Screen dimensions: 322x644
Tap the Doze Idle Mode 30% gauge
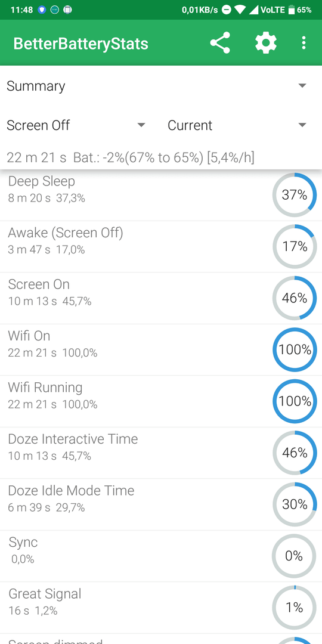(x=295, y=504)
